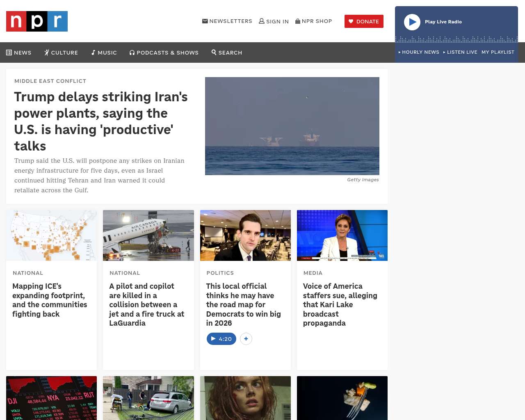Click the Iran strikes story summary paragraph
The image size is (525, 420).
[99, 176]
